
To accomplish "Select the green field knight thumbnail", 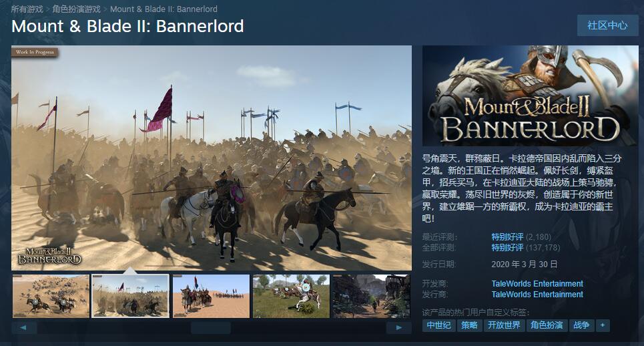I will (x=291, y=297).
